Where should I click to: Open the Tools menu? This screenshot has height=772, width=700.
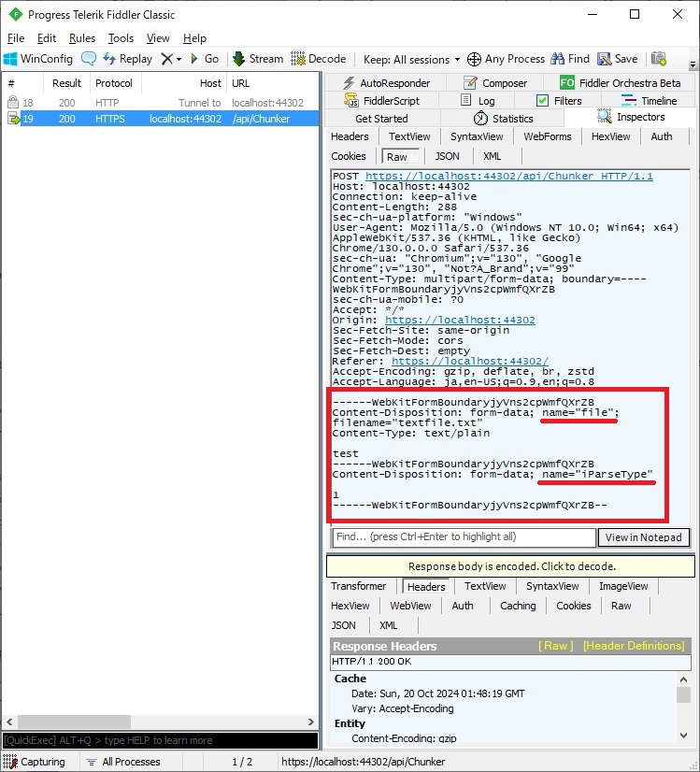pos(121,38)
